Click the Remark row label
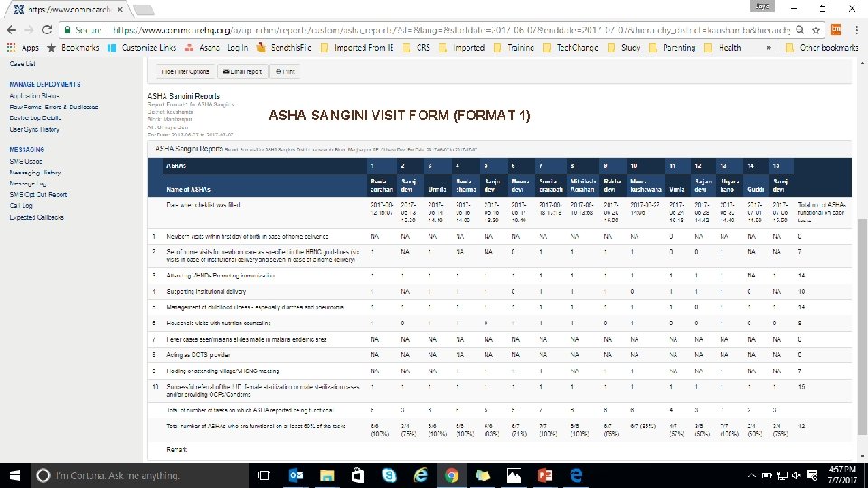The width and height of the screenshot is (868, 488). coord(176,450)
